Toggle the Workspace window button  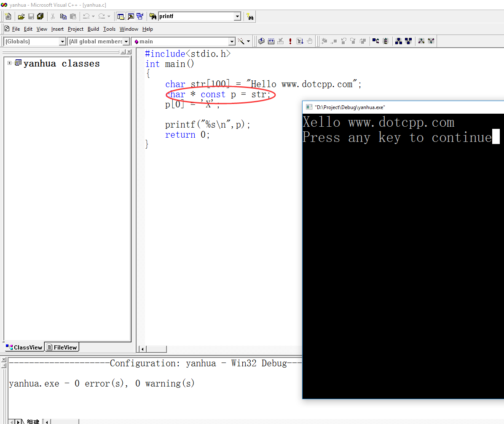pyautogui.click(x=121, y=16)
